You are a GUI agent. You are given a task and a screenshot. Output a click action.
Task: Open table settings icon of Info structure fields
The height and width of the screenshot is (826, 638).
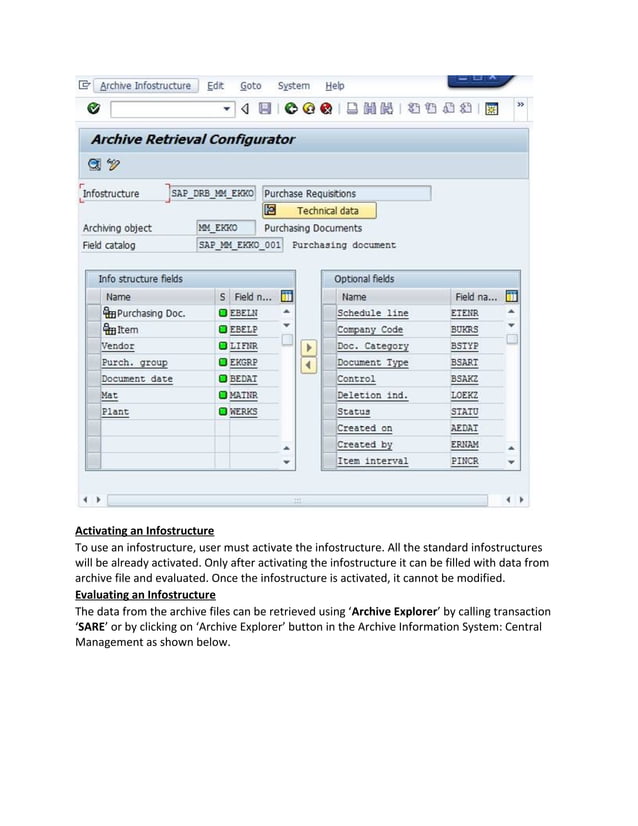287,297
